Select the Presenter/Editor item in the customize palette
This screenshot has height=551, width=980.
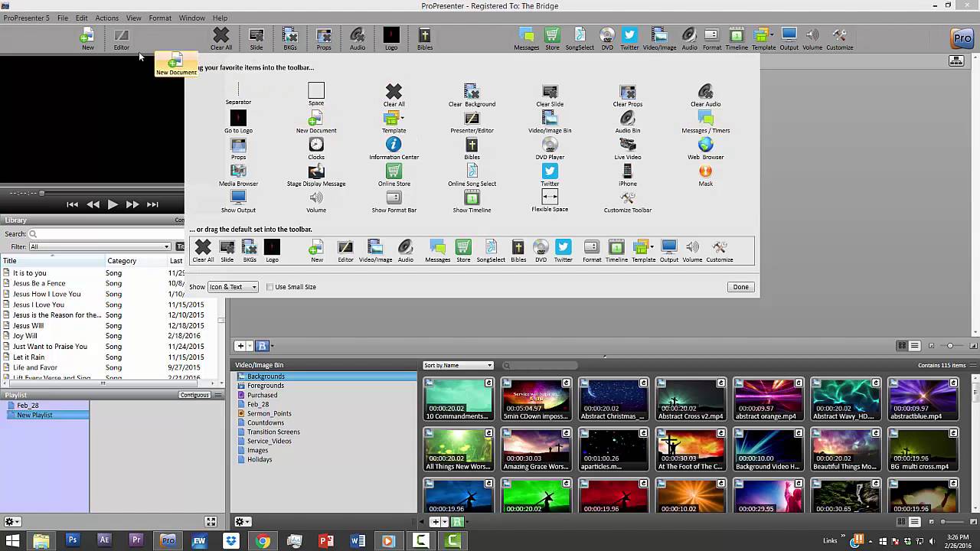(472, 122)
